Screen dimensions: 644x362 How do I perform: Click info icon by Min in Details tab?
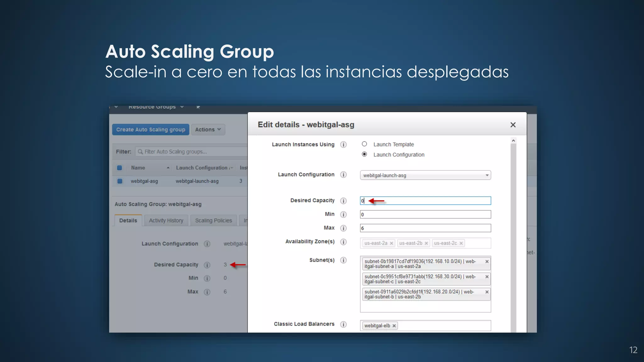(x=207, y=278)
